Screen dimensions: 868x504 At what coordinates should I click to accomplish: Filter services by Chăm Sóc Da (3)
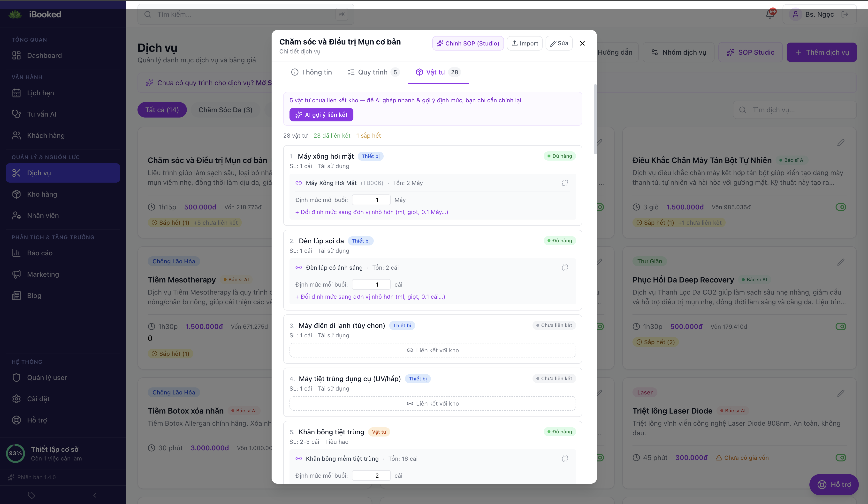tap(225, 110)
